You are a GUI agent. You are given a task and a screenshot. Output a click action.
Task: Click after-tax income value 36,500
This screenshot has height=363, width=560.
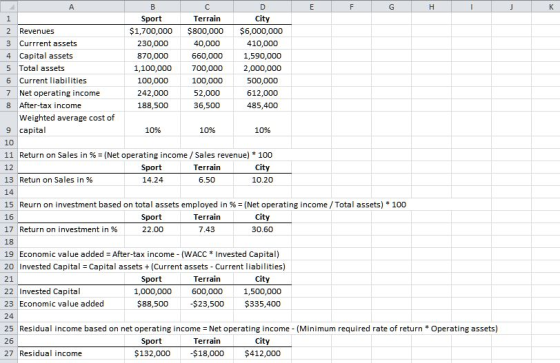click(207, 105)
